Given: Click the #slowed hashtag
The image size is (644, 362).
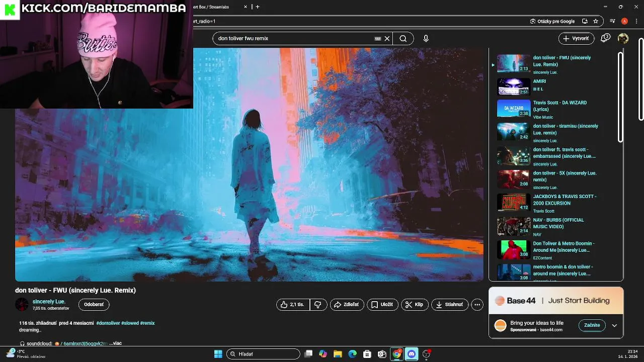Looking at the screenshot, I should click(x=130, y=323).
